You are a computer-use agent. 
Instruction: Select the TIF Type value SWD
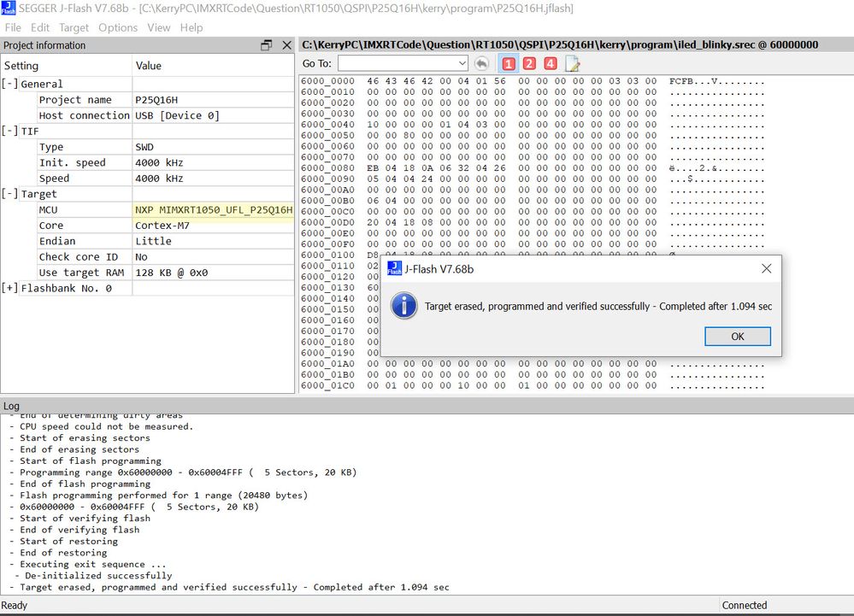pos(144,147)
